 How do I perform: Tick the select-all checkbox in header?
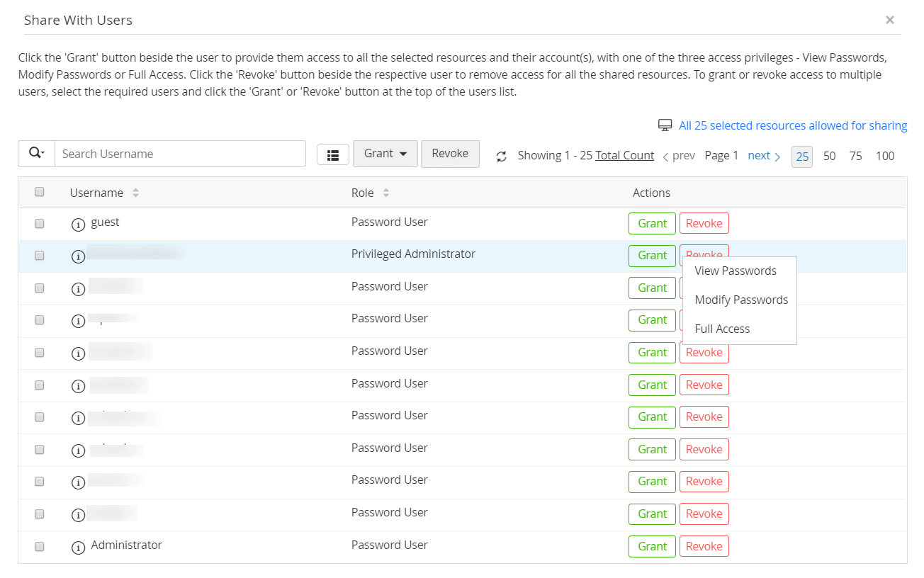(x=40, y=192)
